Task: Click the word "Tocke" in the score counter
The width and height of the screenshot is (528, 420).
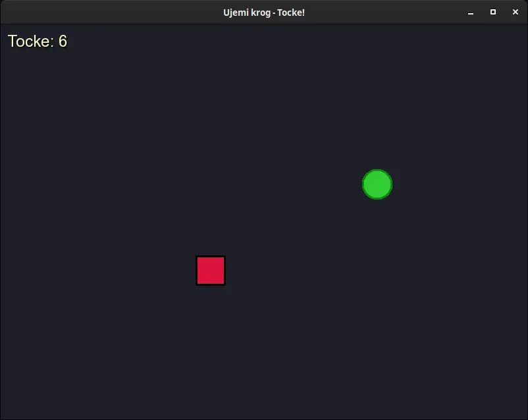Action: 30,41
